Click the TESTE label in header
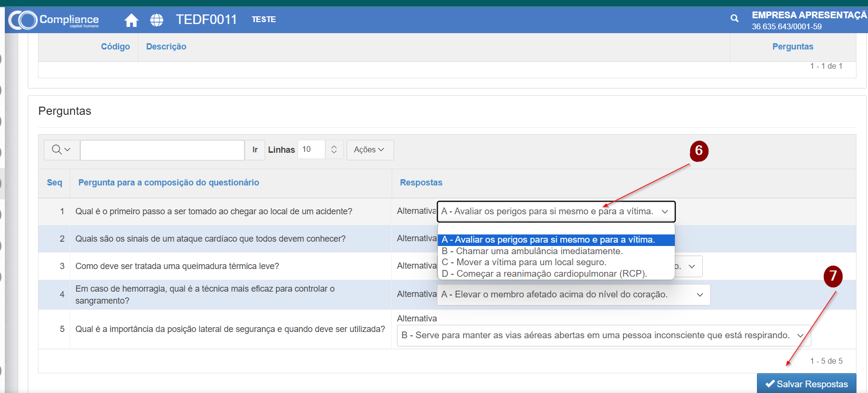The image size is (868, 393). click(264, 19)
